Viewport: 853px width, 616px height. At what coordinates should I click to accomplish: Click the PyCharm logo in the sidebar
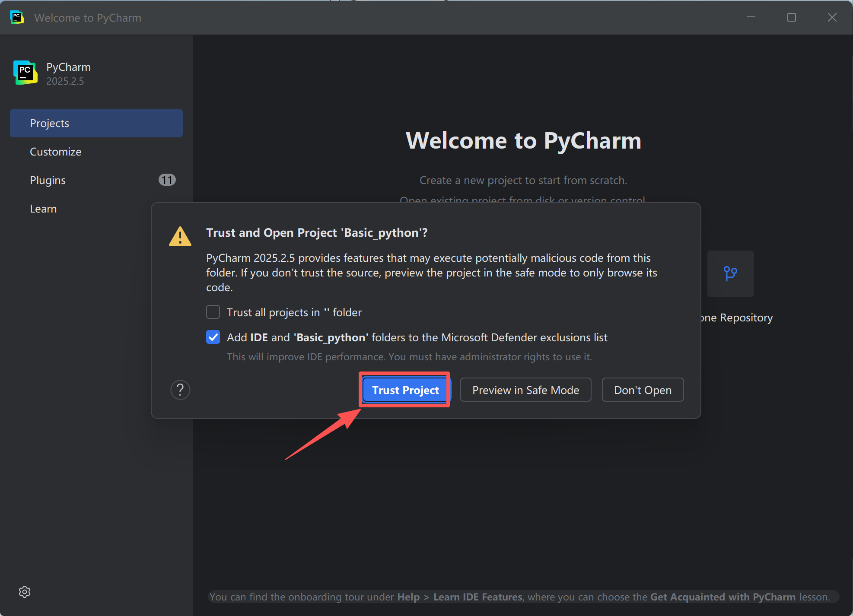point(25,73)
